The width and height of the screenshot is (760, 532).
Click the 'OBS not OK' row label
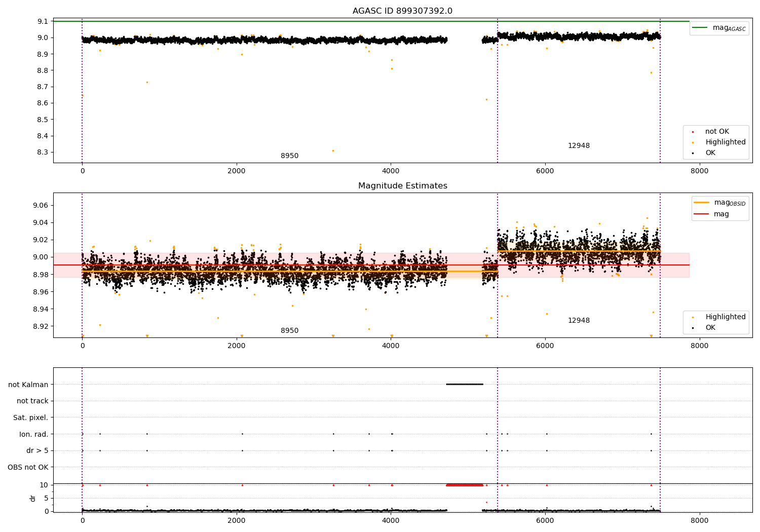[x=28, y=467]
